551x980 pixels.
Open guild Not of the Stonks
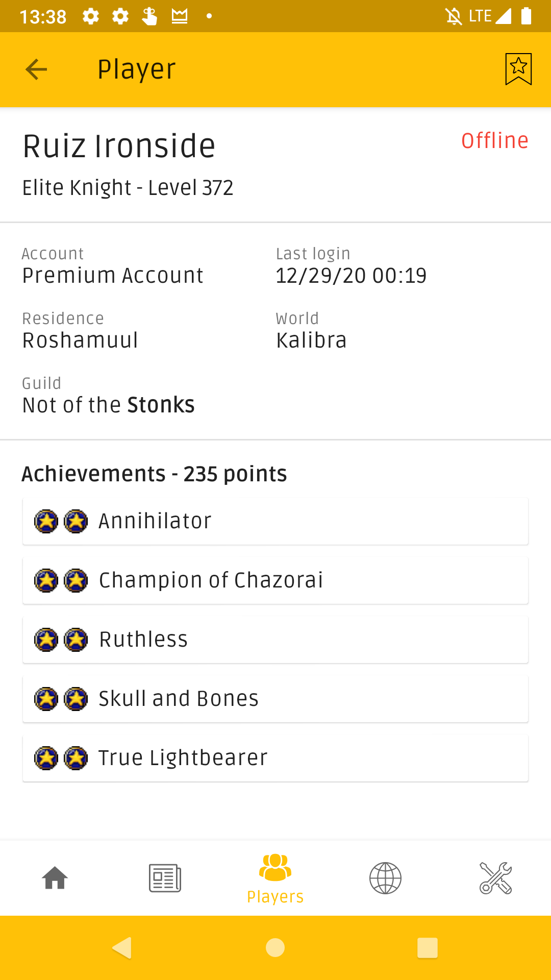point(109,405)
